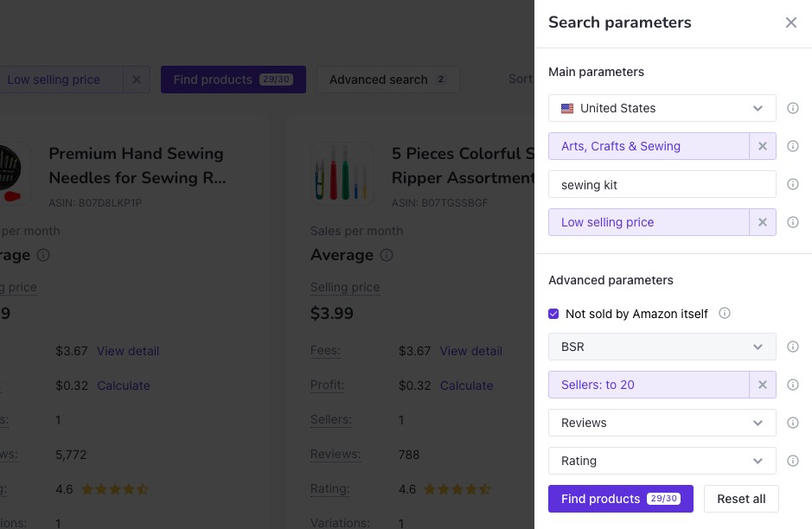Click the sewing kit keyword field

point(662,184)
